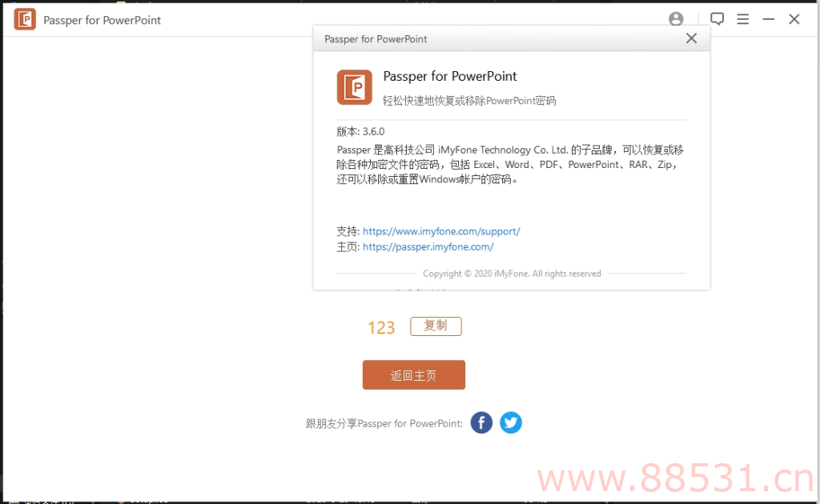The width and height of the screenshot is (820, 504).
Task: Click the copyright 2020 iMyFone text
Action: coord(512,273)
